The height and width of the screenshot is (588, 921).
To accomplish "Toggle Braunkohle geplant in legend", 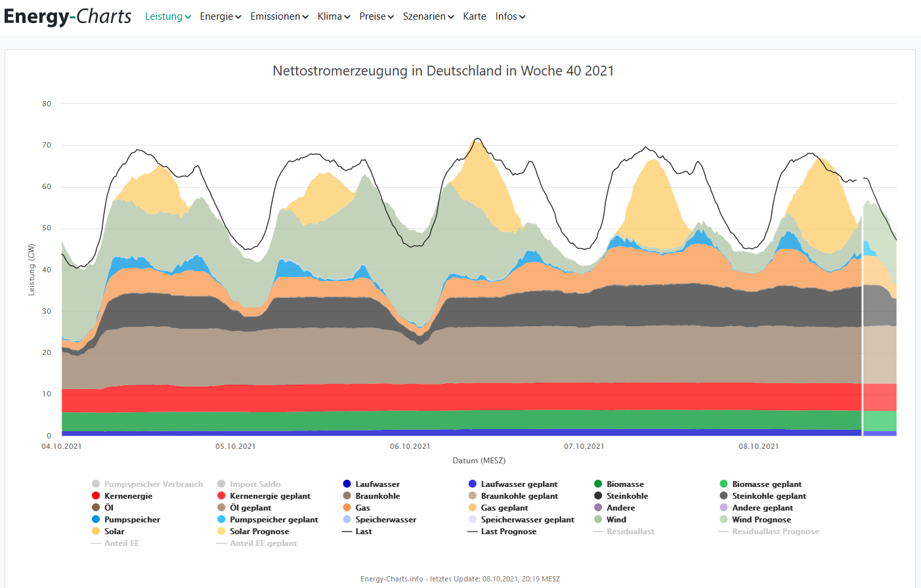I will 513,496.
